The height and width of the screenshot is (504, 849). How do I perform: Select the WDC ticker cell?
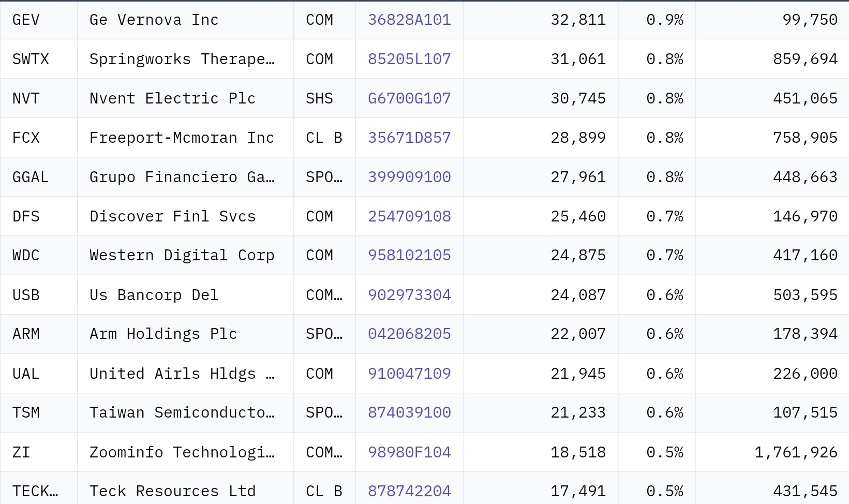pos(39,255)
